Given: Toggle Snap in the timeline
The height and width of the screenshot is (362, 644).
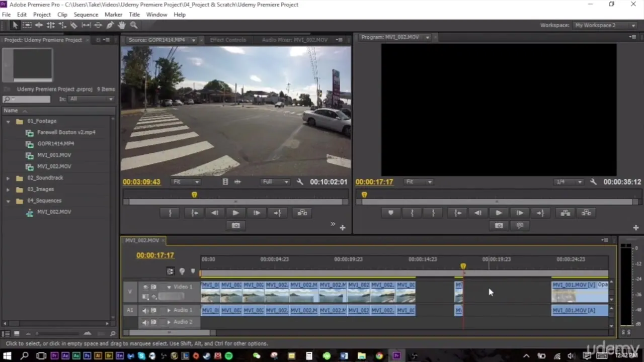Looking at the screenshot, I should coord(171,271).
